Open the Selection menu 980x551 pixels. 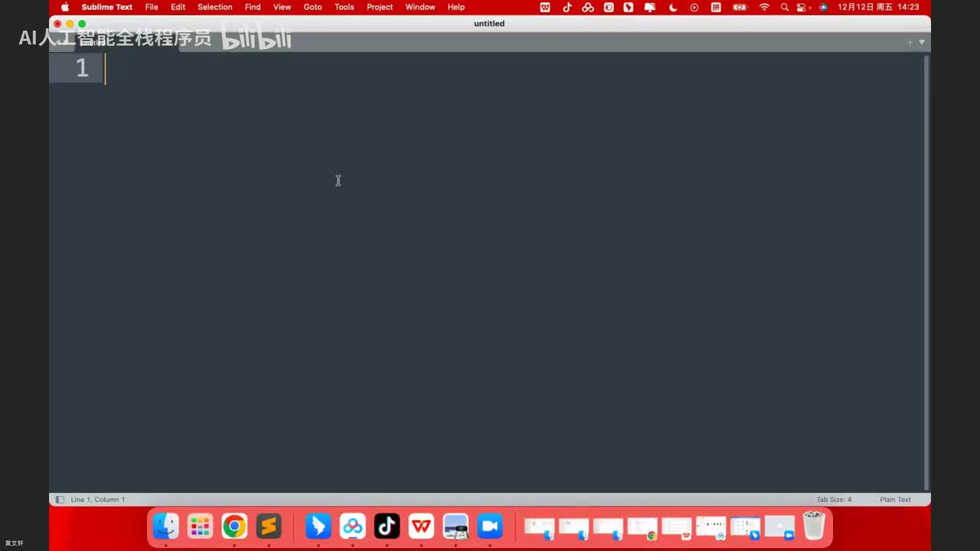215,7
